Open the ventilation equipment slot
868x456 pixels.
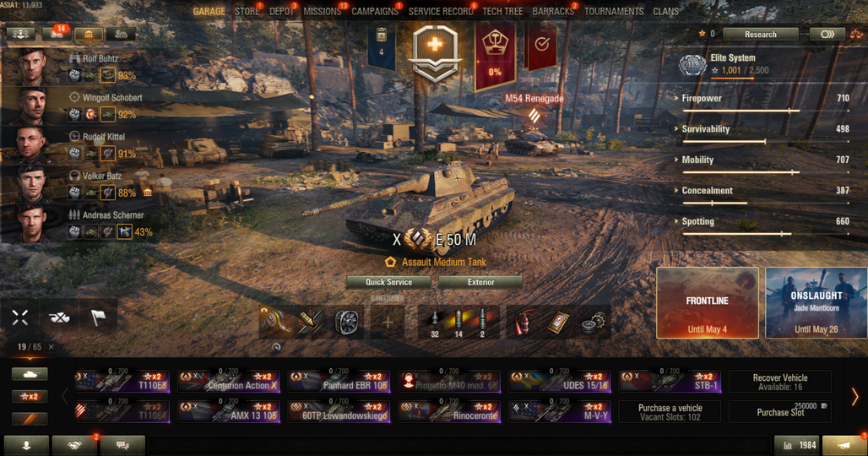pyautogui.click(x=348, y=322)
